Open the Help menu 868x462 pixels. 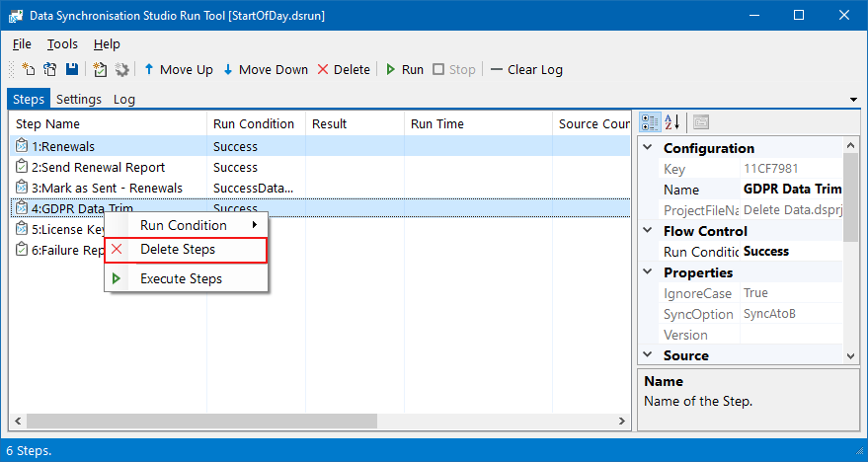click(x=107, y=43)
